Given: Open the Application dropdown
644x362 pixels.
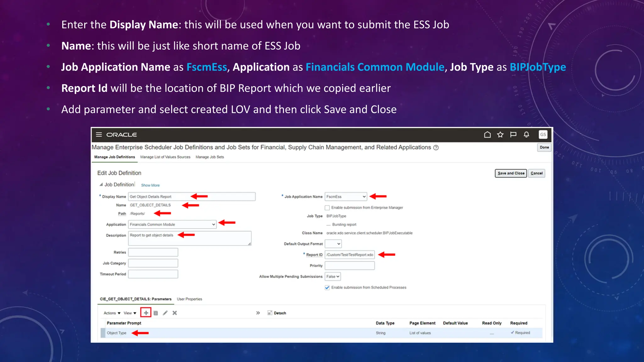Looking at the screenshot, I should pyautogui.click(x=172, y=224).
